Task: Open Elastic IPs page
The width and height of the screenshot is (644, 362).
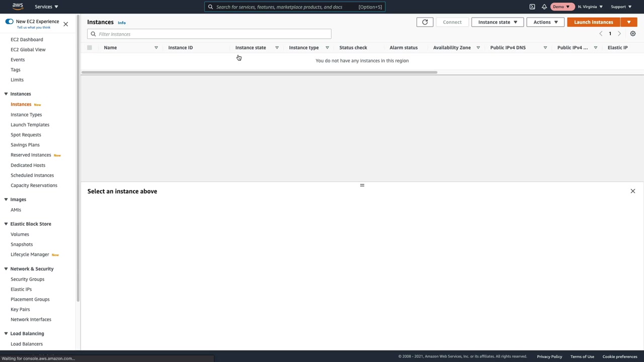Action: pyautogui.click(x=21, y=290)
